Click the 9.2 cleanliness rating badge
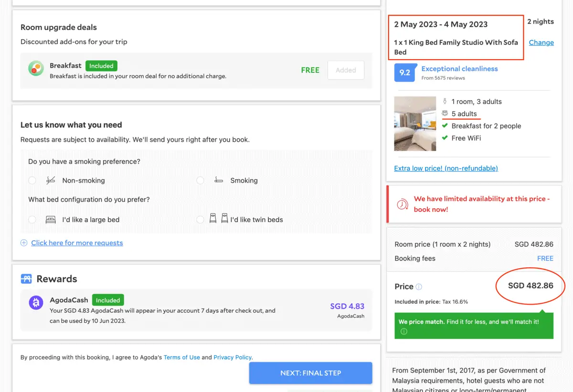 pyautogui.click(x=403, y=74)
